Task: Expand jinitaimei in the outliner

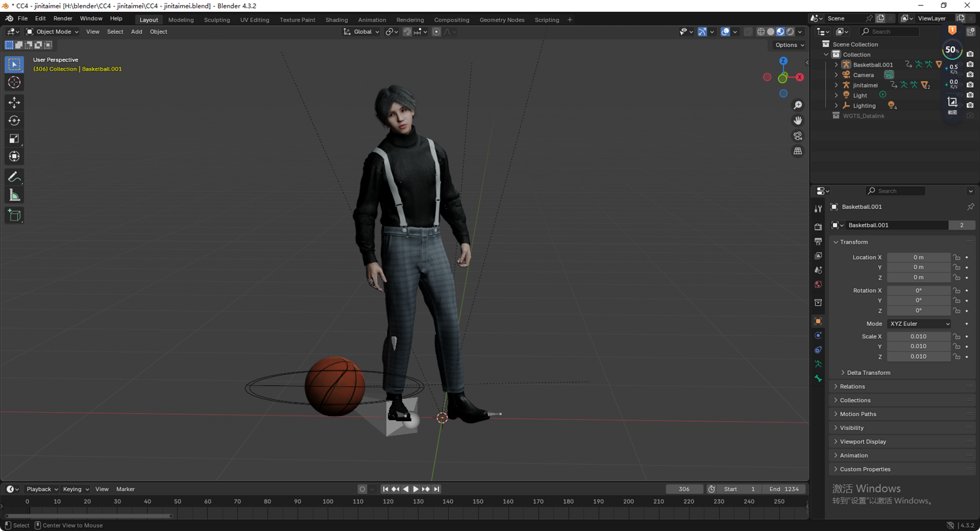Action: click(x=836, y=85)
